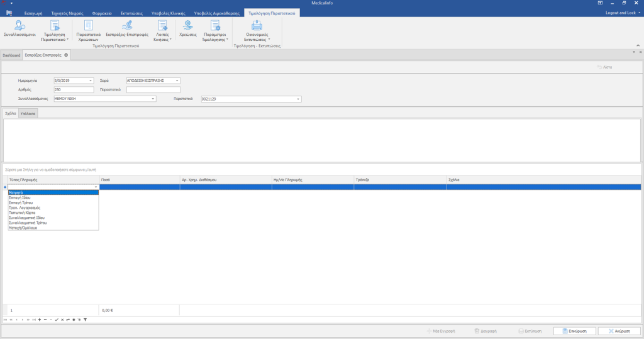Click into the Παραστατικό input field

coord(153,90)
